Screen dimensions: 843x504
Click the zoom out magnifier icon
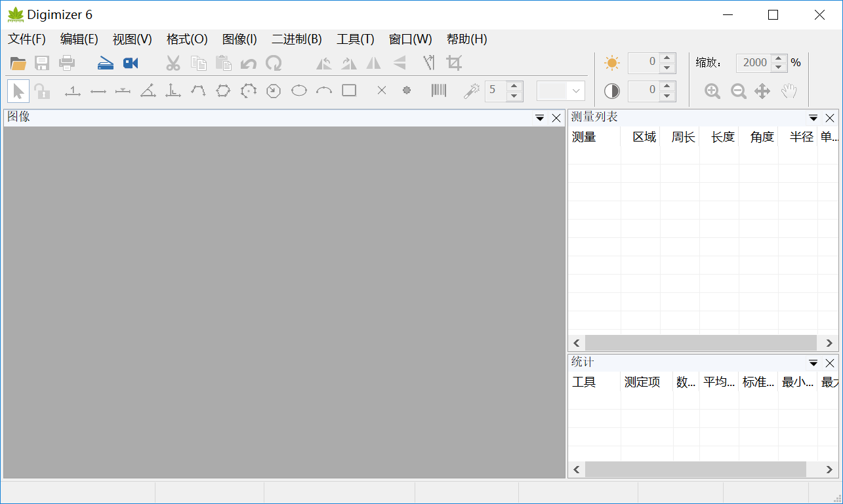point(739,91)
